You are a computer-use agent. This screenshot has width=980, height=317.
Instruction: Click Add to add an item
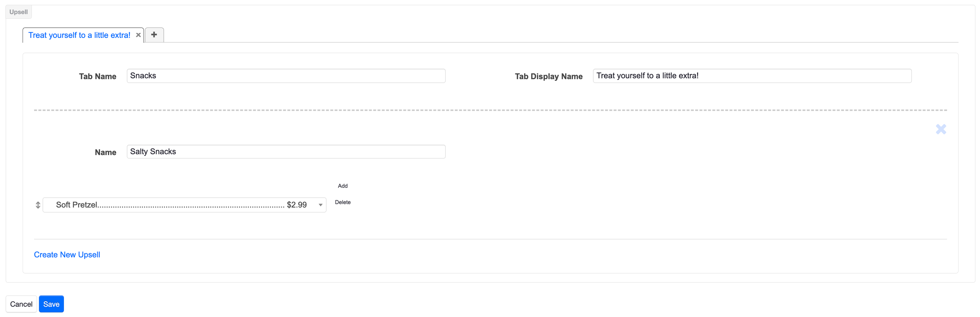[343, 186]
